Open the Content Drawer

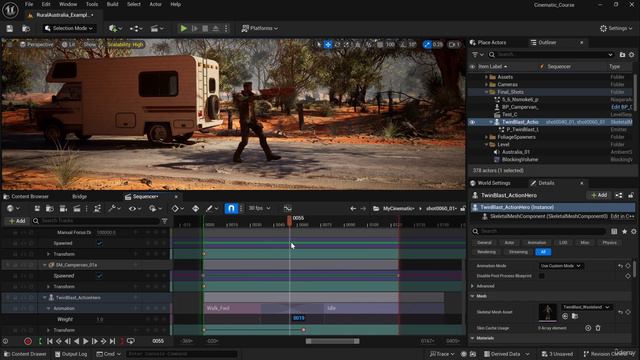coord(24,354)
